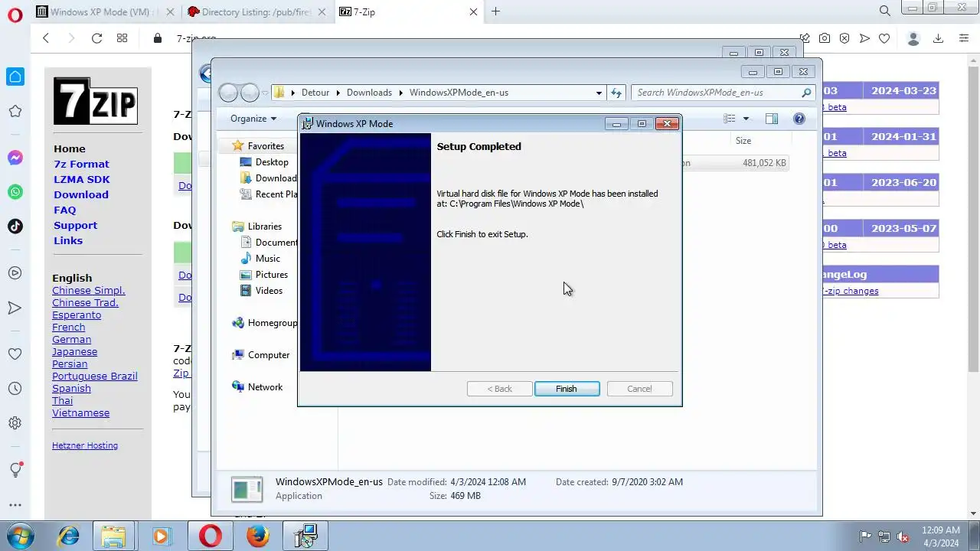Screen dimensions: 980x551
Task: Open LZMA SDK link
Action: coord(82,179)
